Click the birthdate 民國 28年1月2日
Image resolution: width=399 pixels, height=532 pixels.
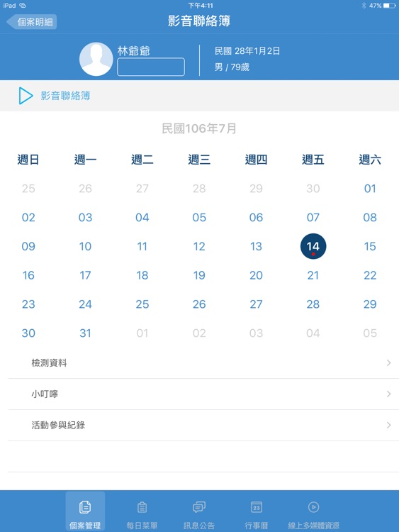point(247,51)
